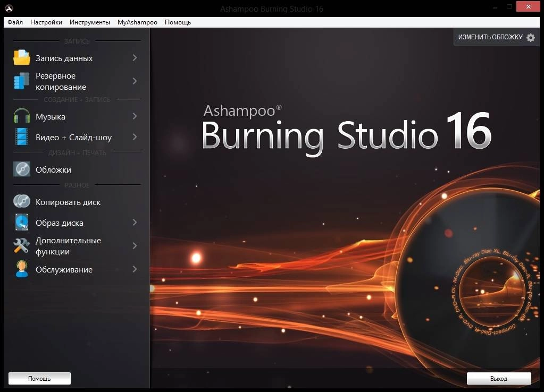
Task: Click the wrench and screwdriver tools icon
Action: pyautogui.click(x=21, y=245)
